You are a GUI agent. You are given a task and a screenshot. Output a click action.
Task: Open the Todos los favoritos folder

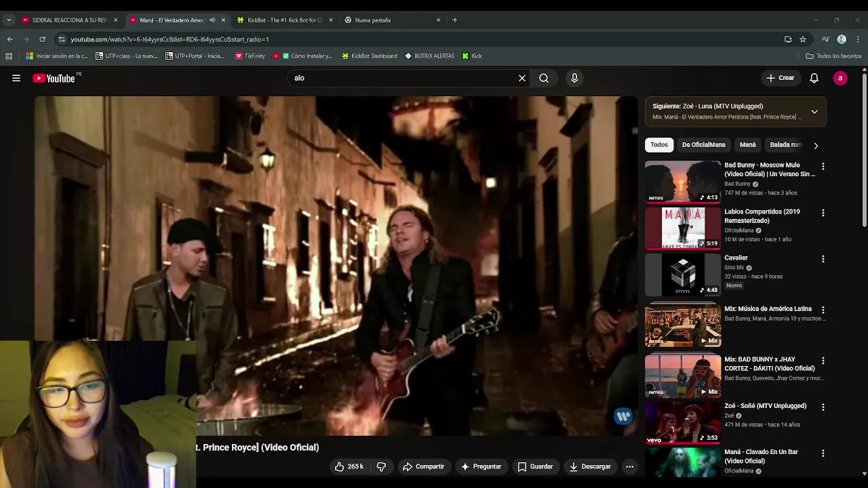833,56
